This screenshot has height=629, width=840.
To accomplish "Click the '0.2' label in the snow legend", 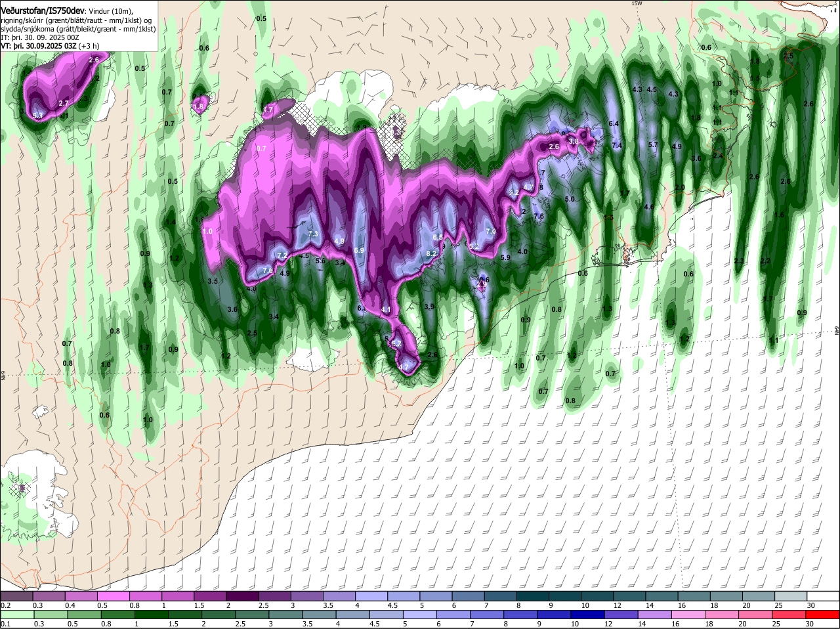I will [5, 605].
